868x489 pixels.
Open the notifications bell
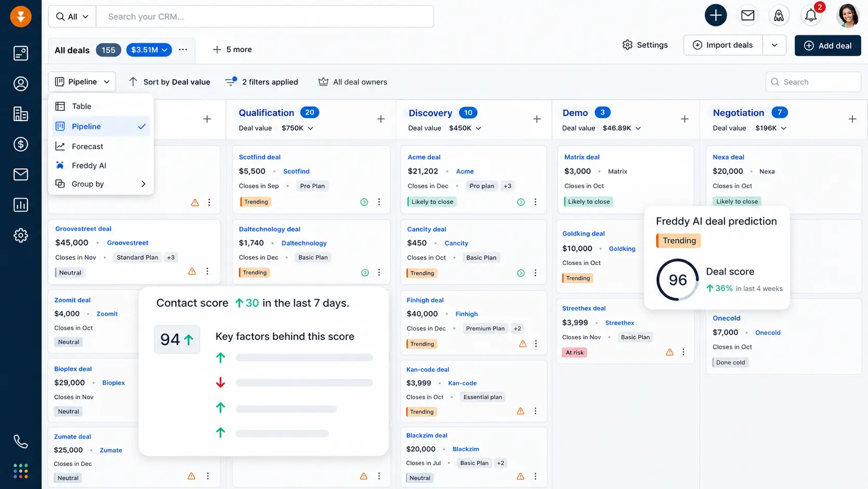point(811,16)
